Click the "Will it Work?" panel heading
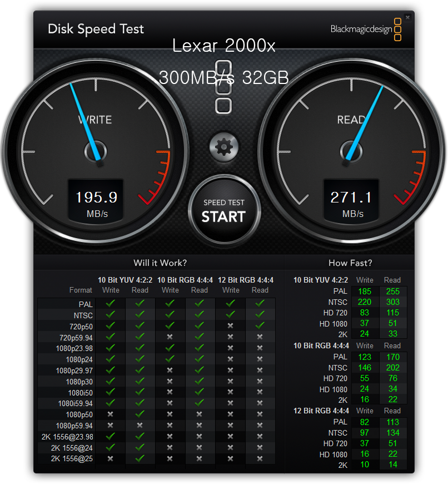Screen dimensions: 448x484 pyautogui.click(x=160, y=263)
